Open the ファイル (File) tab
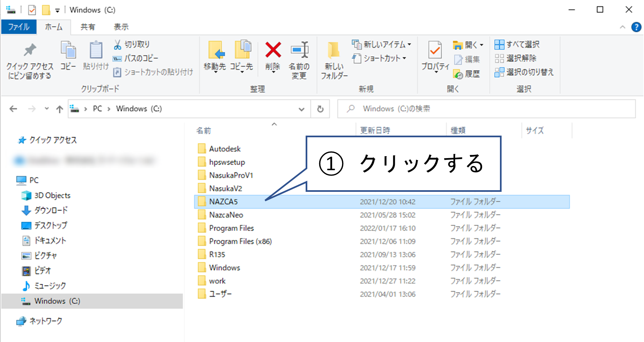 pyautogui.click(x=19, y=27)
